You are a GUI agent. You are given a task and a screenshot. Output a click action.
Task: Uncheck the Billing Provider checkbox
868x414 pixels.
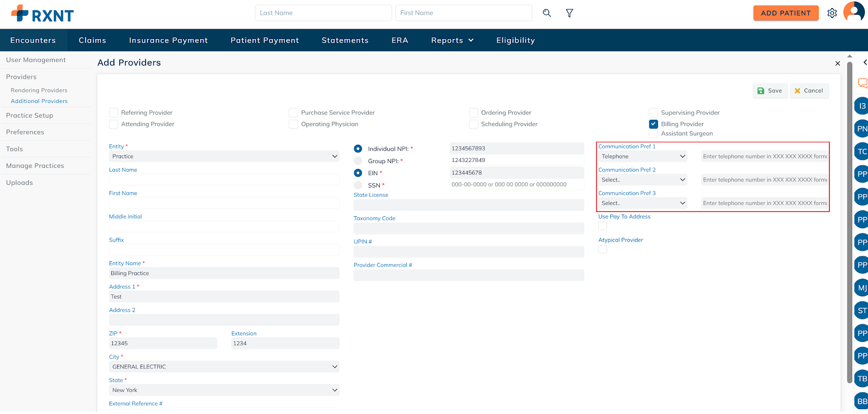654,124
